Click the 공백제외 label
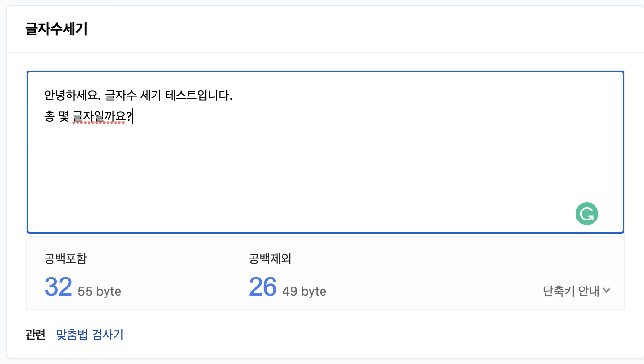644x364 pixels. [x=270, y=259]
